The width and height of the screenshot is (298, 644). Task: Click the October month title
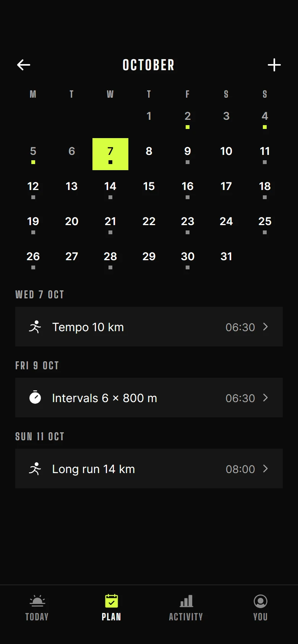[149, 65]
